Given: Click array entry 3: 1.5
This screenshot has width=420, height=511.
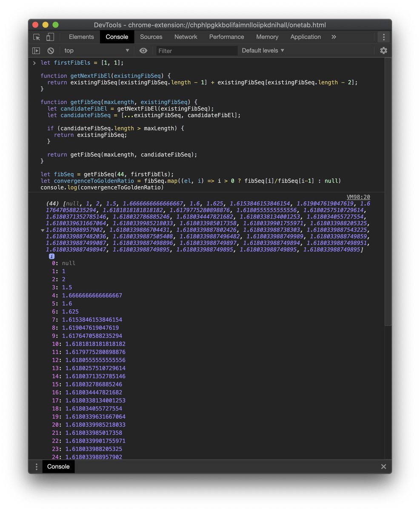Looking at the screenshot, I should [x=62, y=287].
